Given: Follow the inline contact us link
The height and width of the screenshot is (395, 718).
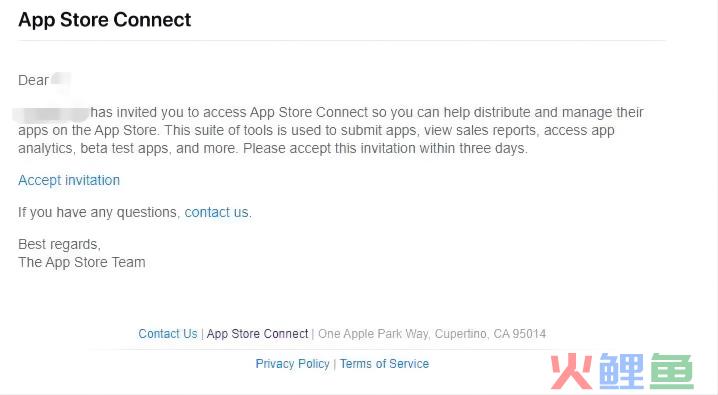Looking at the screenshot, I should tap(217, 212).
